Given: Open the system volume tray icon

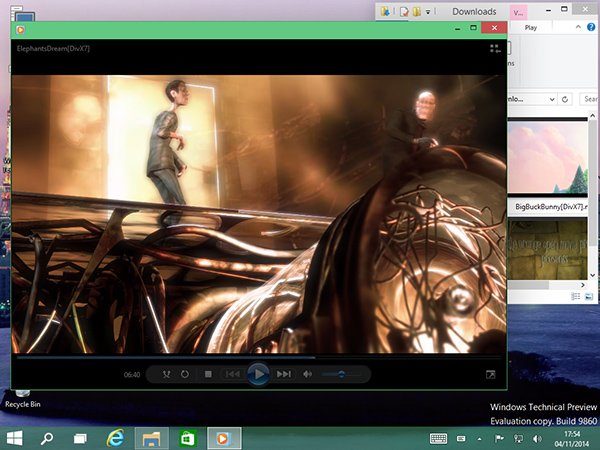Looking at the screenshot, I should click(537, 439).
